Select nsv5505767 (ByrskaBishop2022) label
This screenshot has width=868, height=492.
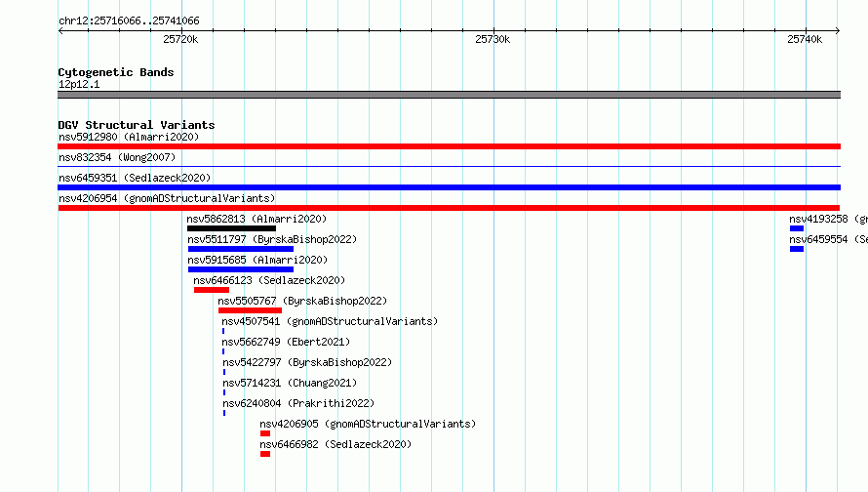pos(302,301)
